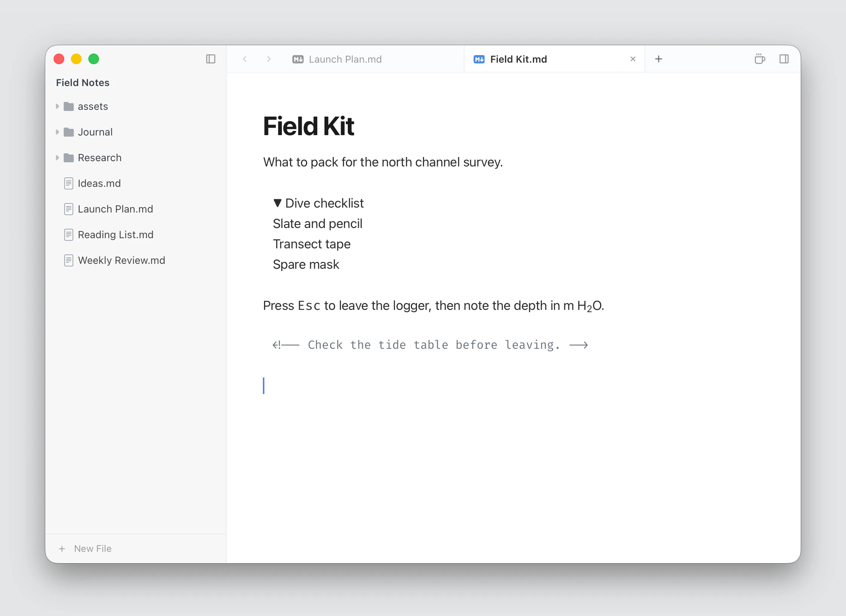Select the Journal folder
Screen dimensions: 846x616
tap(136, 132)
